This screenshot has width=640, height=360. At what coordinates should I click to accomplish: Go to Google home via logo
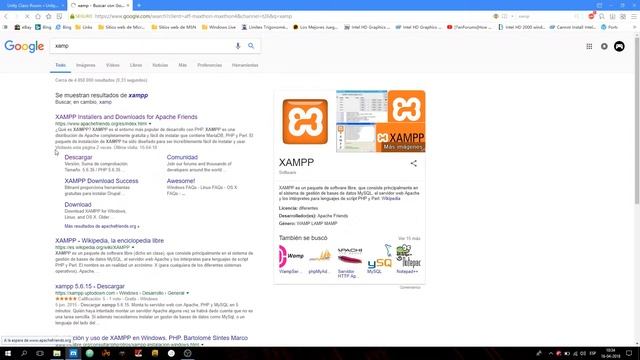(x=24, y=46)
